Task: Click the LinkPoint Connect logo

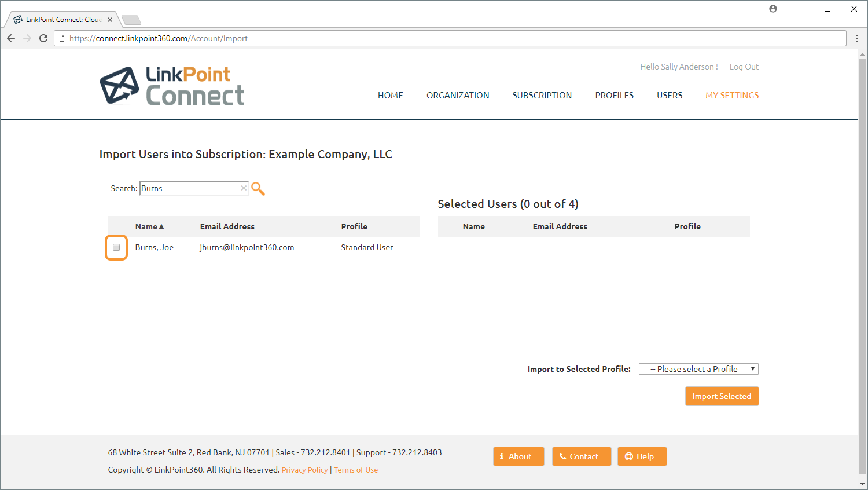Action: coord(172,86)
